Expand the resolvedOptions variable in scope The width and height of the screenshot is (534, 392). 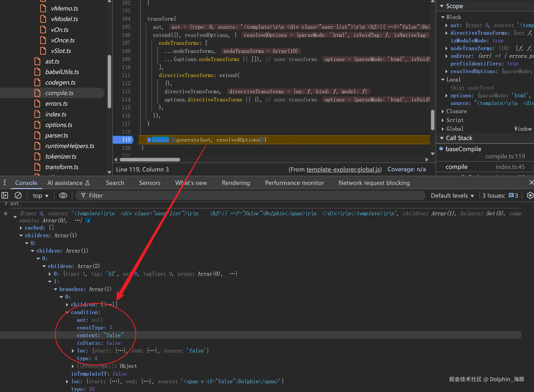[446, 71]
